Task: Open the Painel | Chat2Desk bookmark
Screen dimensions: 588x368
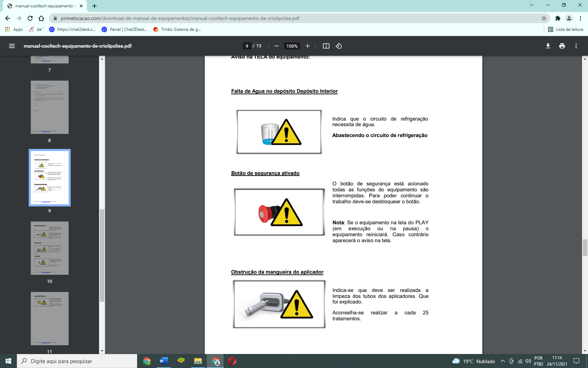Action: pyautogui.click(x=124, y=29)
